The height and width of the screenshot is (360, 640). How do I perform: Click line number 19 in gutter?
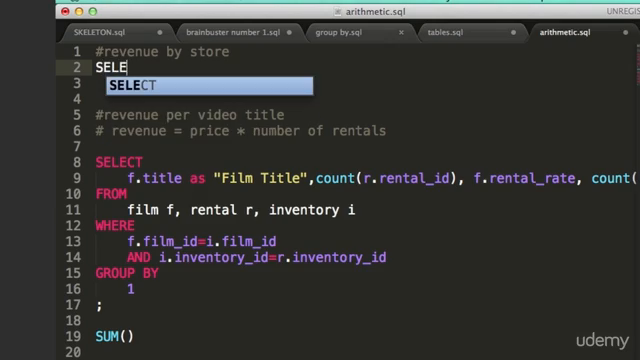73,336
